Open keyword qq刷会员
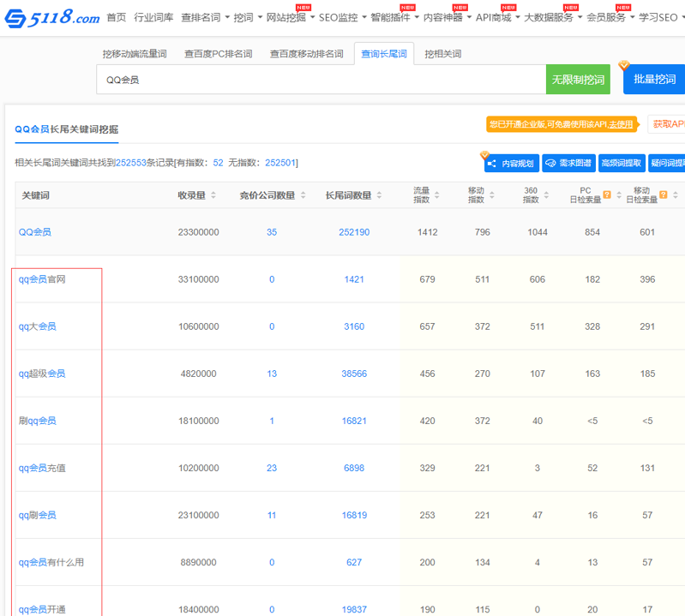This screenshot has width=685, height=616. (37, 515)
